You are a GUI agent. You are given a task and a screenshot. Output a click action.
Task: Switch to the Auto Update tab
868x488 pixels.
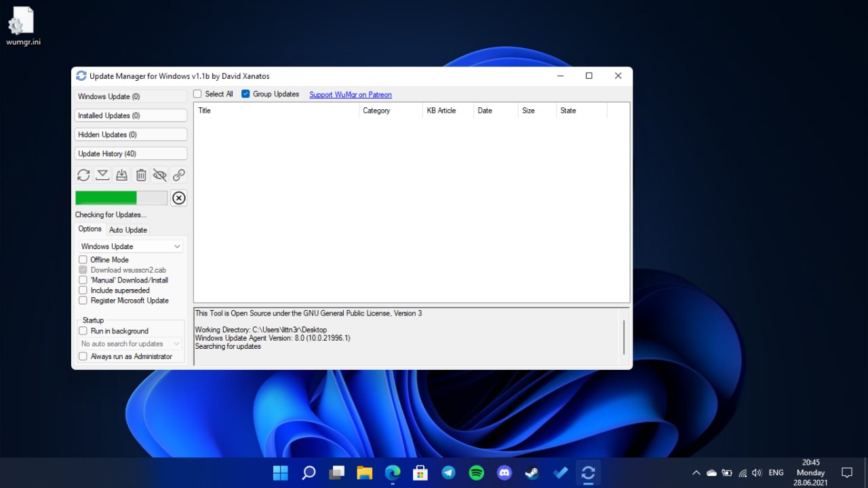coord(128,229)
